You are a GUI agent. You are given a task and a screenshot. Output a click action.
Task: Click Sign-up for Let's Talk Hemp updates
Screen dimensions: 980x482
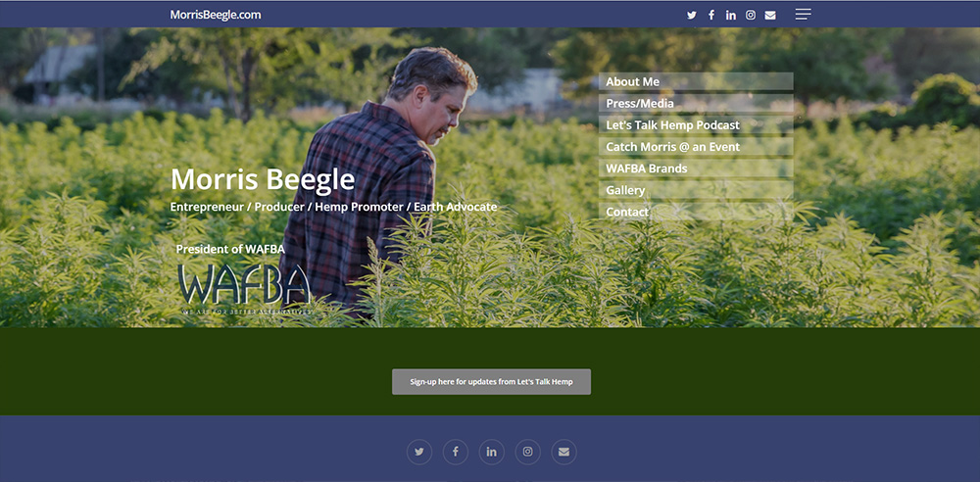click(491, 381)
